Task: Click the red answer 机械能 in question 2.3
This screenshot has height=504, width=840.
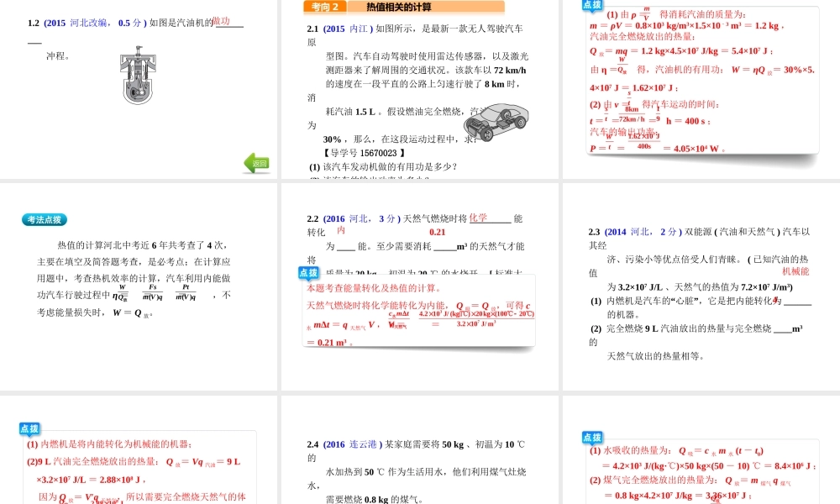Action: click(x=795, y=271)
